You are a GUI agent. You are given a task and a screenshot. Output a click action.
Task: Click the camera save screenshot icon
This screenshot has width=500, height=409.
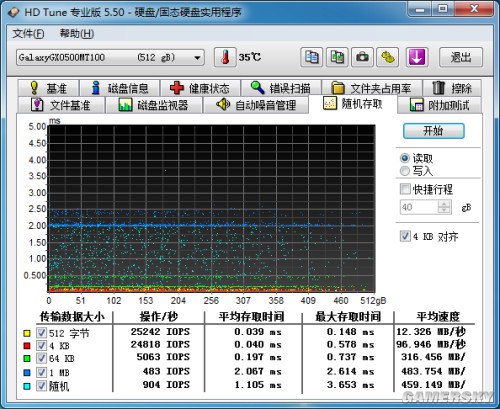[362, 57]
